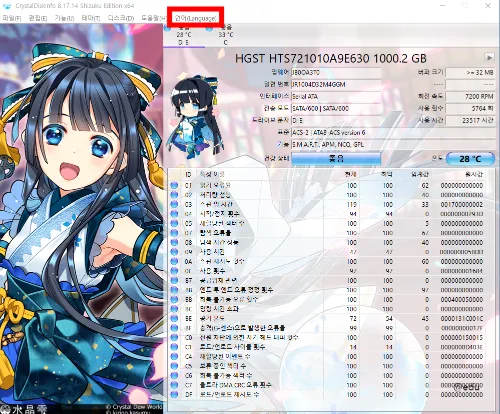Click the next disk arrow button
The height and width of the screenshot is (414, 500).
[x=489, y=58]
